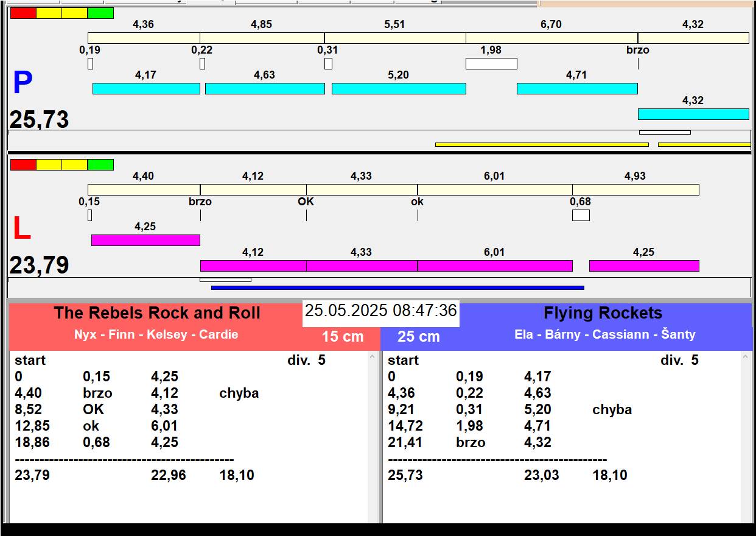Viewport: 756px width, 536px height.
Task: Click the large 23,79 total beside lane L
Action: [39, 266]
